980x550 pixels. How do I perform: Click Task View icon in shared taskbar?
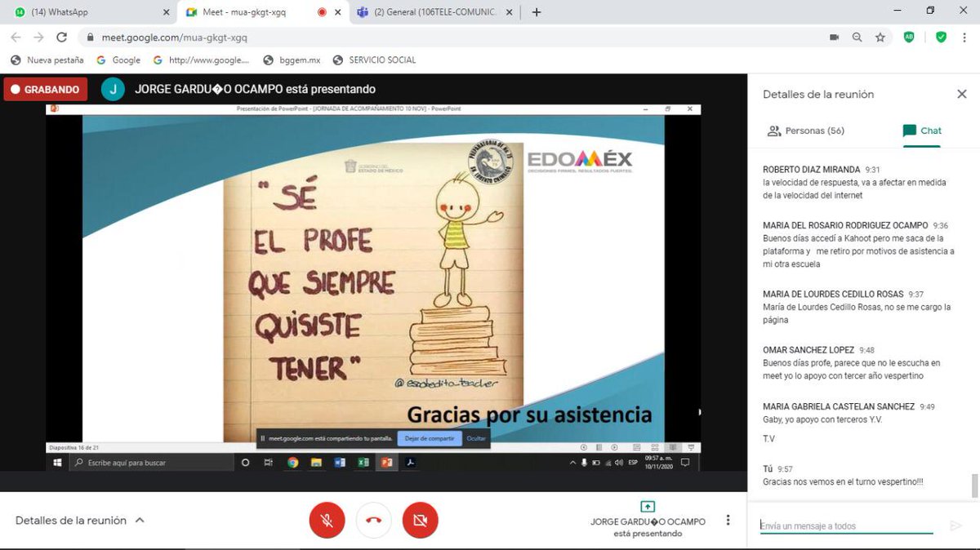269,462
